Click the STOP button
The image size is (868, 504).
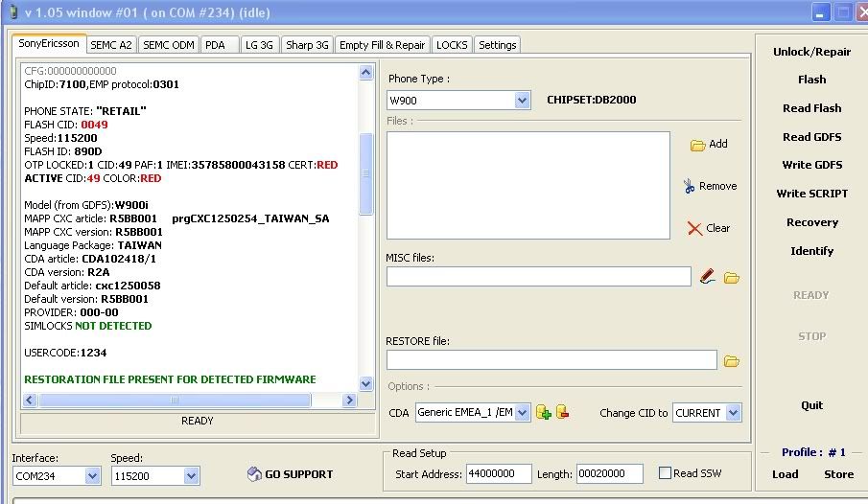pos(811,336)
